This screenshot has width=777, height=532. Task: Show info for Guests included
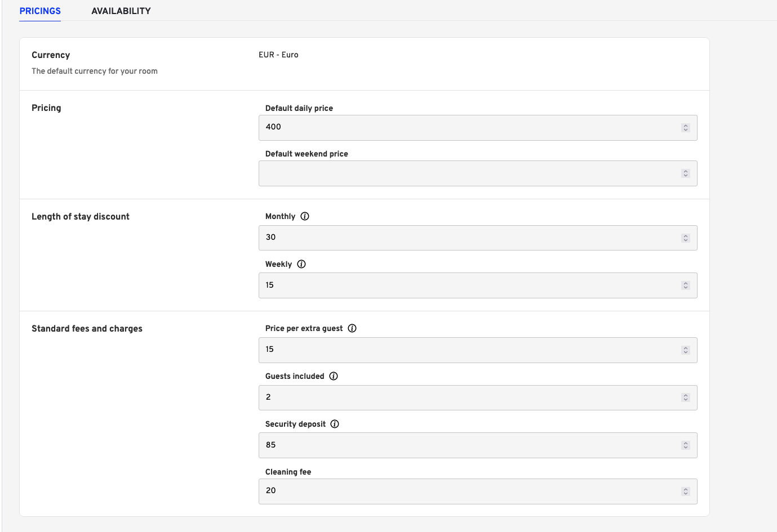[x=334, y=376]
